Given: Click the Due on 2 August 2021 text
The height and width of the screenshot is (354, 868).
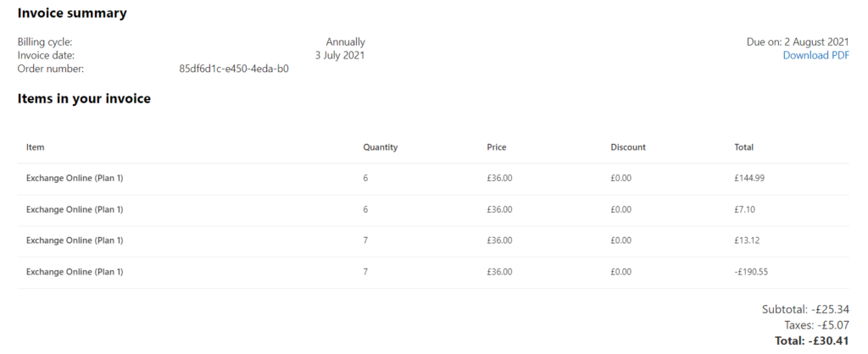Looking at the screenshot, I should click(x=798, y=42).
